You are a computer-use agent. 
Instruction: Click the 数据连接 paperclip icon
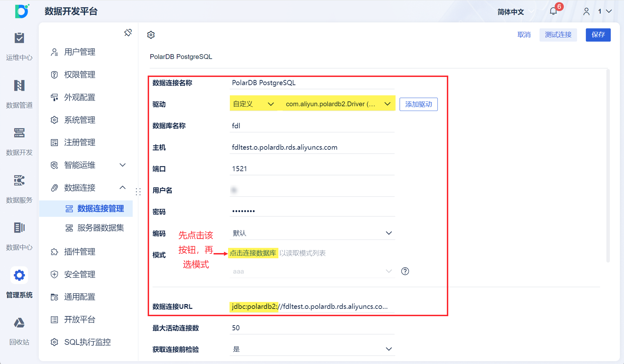pyautogui.click(x=54, y=188)
